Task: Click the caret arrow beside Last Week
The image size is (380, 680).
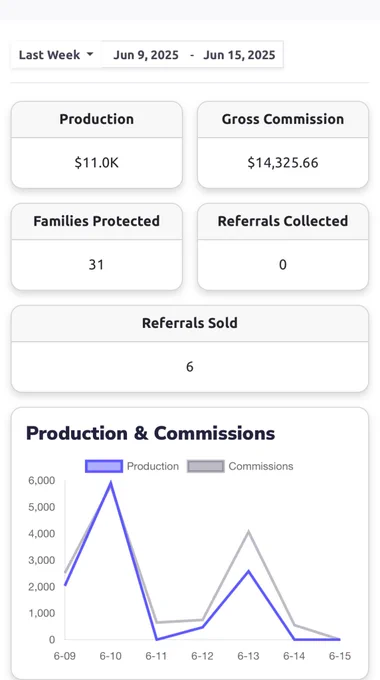Action: (x=90, y=54)
